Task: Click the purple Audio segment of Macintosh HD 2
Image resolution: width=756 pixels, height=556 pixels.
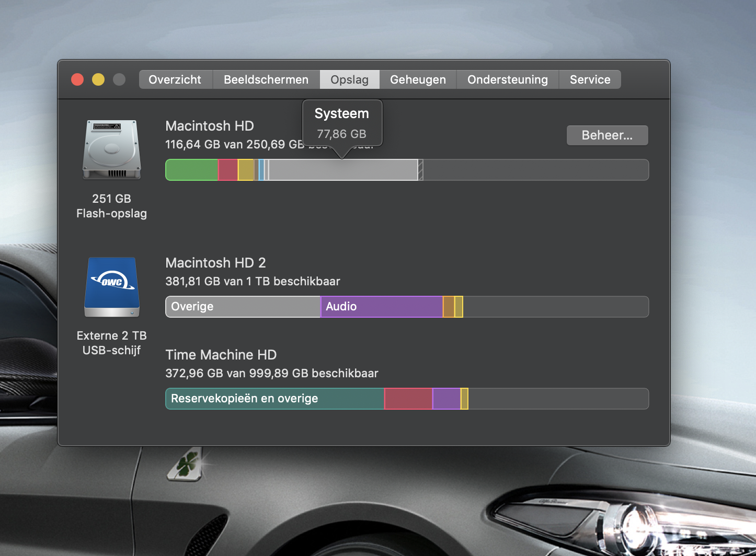Action: (382, 307)
